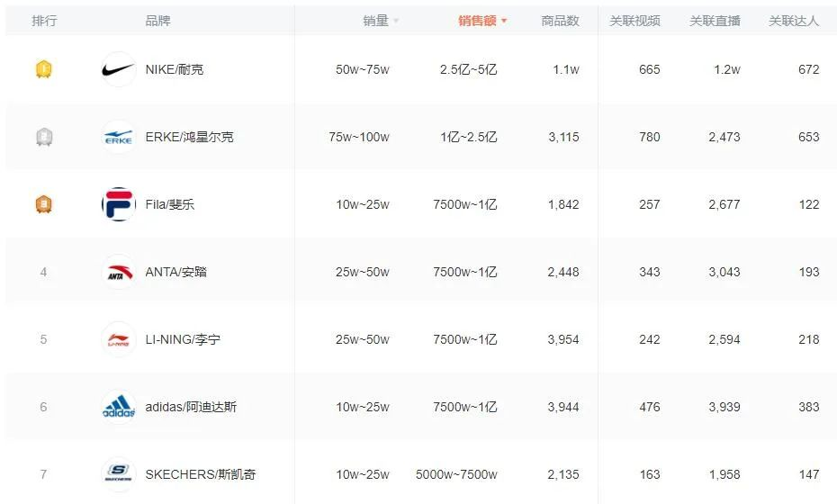The height and width of the screenshot is (504, 837).
Task: Click ERKE's sales volume 75w~100w
Action: (359, 137)
